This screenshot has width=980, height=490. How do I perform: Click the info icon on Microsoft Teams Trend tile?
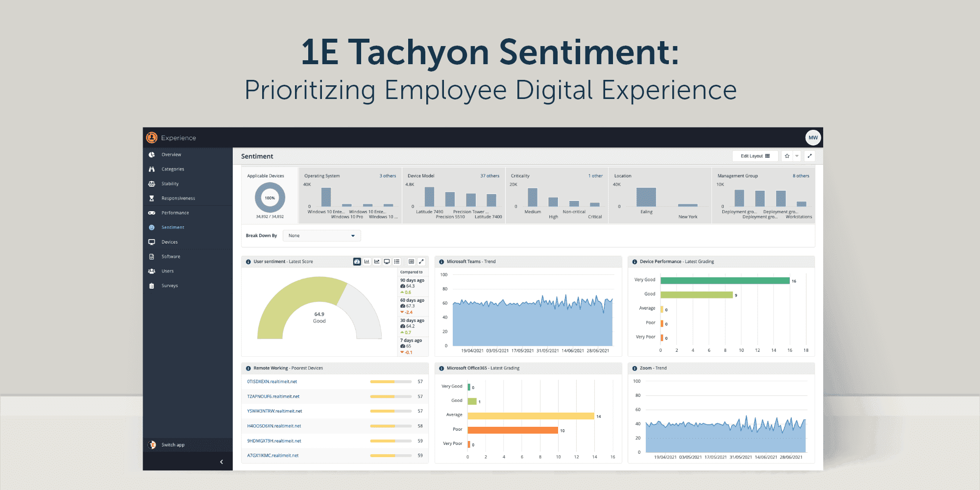441,262
